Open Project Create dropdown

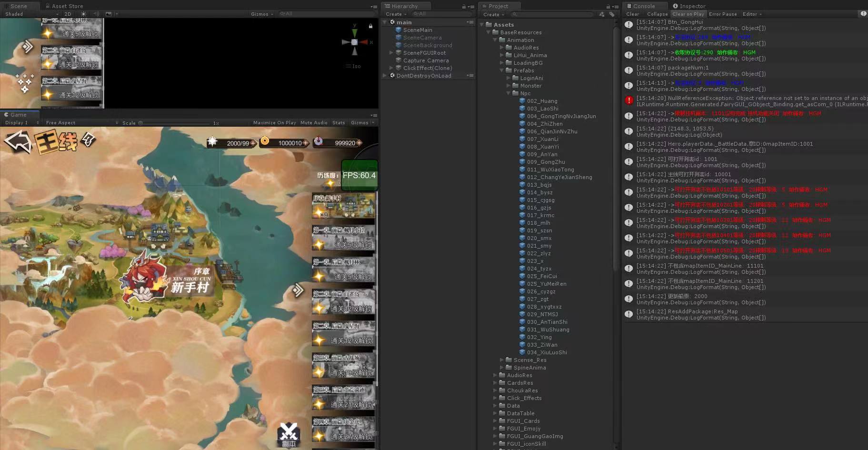[x=493, y=14]
